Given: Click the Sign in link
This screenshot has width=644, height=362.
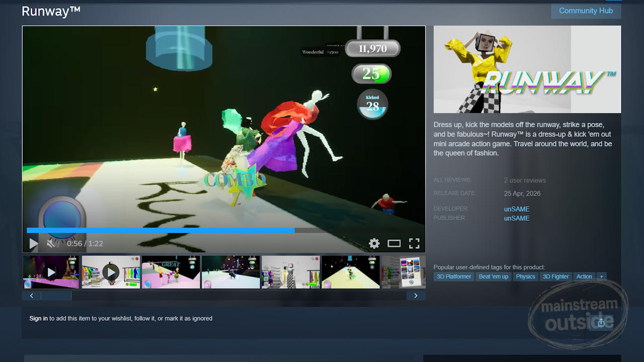Looking at the screenshot, I should click(x=38, y=318).
